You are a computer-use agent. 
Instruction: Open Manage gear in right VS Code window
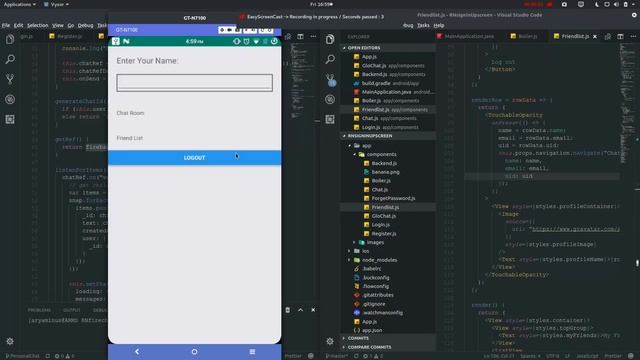coord(330,340)
